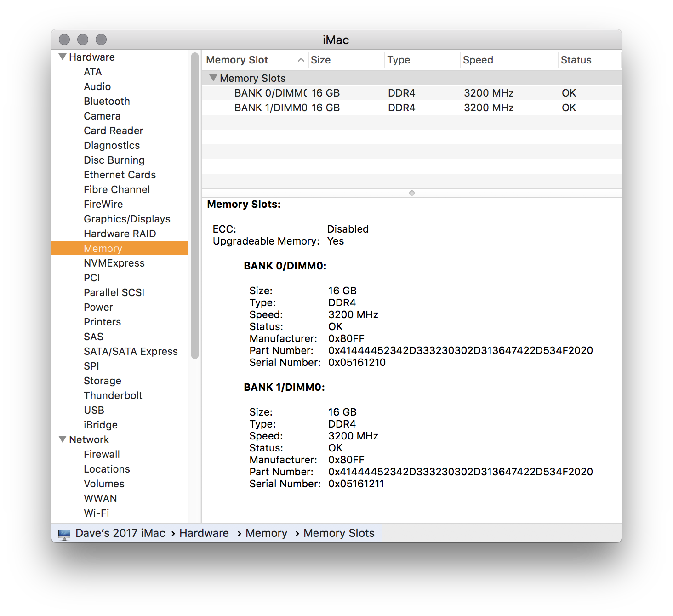Image resolution: width=673 pixels, height=616 pixels.
Task: Select the BANK 0/DIMM0 table row
Action: tap(411, 93)
